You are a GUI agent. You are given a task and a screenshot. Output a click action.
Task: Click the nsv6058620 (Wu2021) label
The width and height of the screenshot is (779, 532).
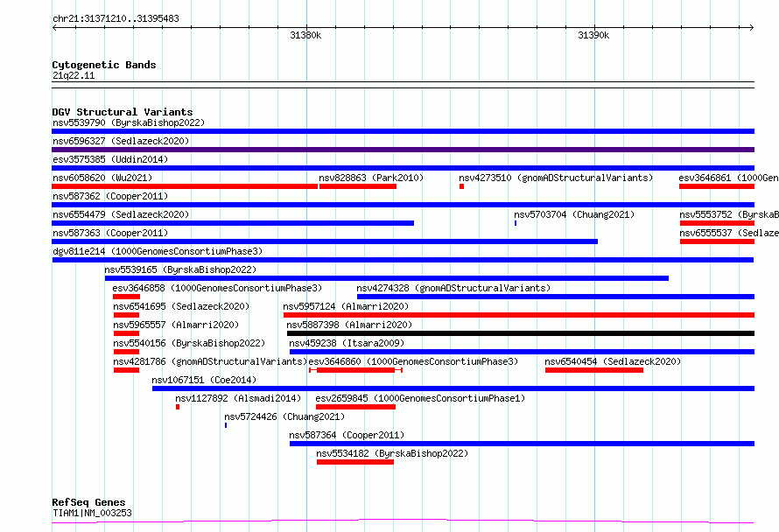coord(102,178)
